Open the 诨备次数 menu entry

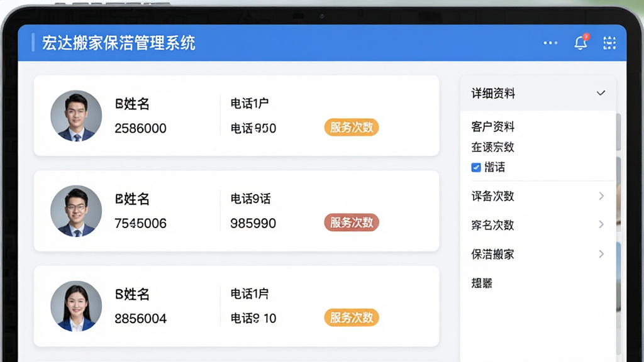pos(493,196)
